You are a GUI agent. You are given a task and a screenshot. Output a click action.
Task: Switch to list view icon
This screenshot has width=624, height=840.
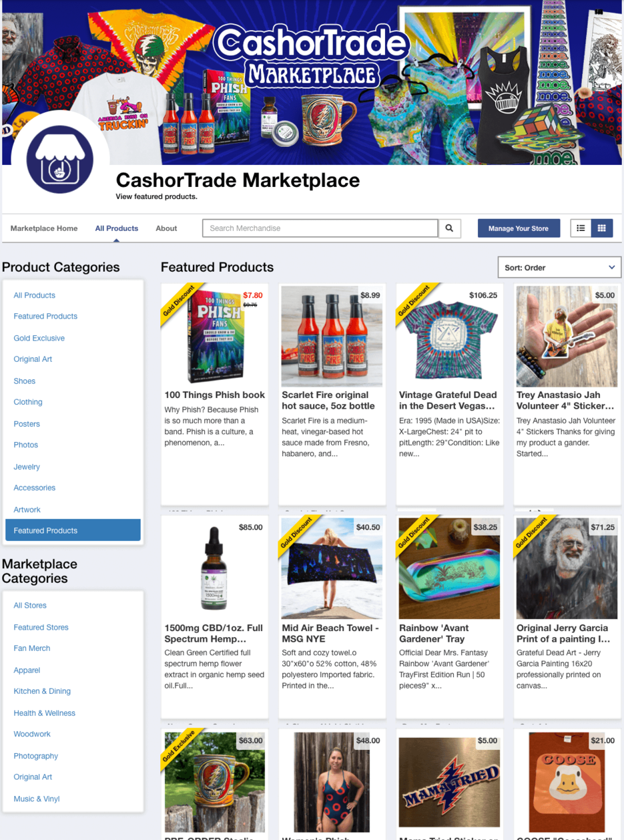click(581, 228)
